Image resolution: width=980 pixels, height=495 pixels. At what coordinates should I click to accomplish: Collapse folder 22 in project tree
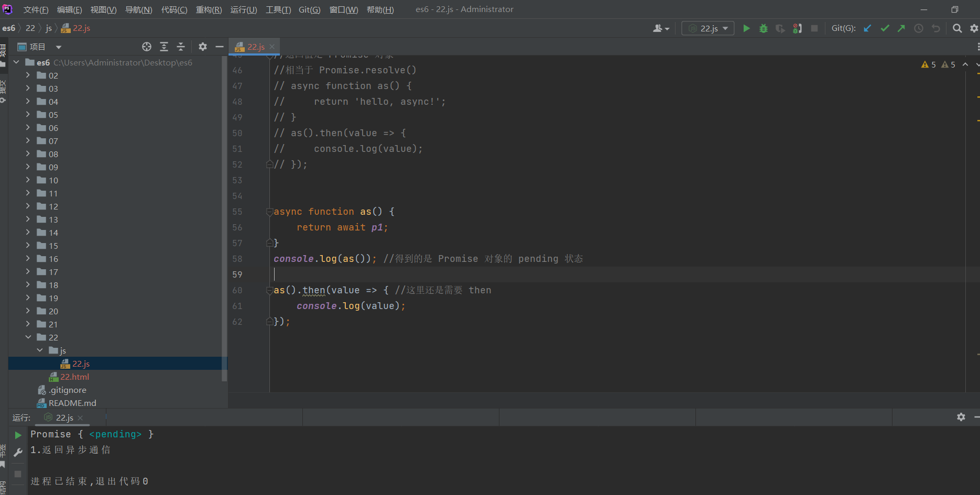click(28, 337)
